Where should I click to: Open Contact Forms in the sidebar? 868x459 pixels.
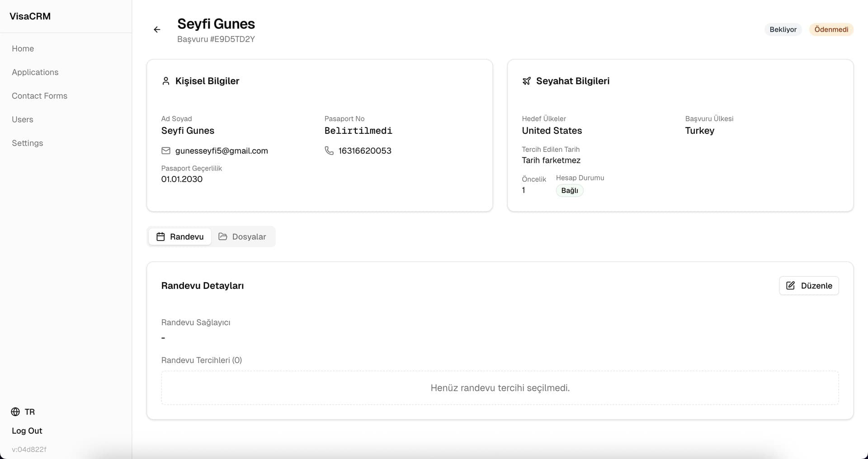[40, 95]
